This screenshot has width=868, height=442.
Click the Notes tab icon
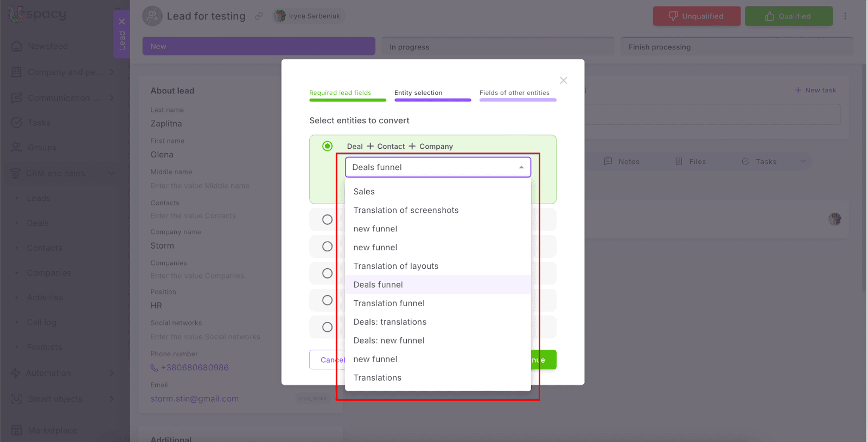click(x=608, y=161)
